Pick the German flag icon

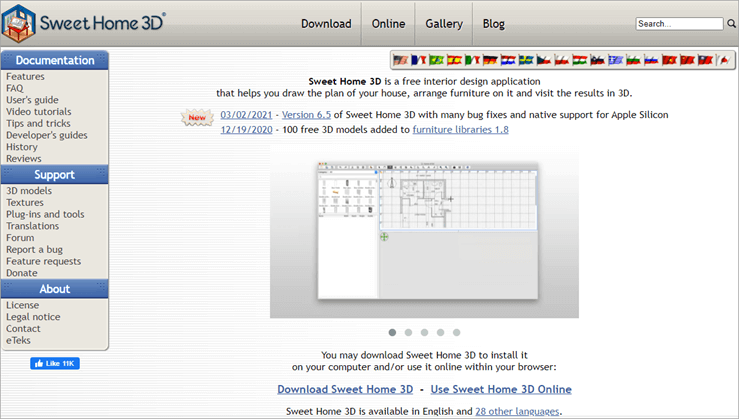[490, 60]
